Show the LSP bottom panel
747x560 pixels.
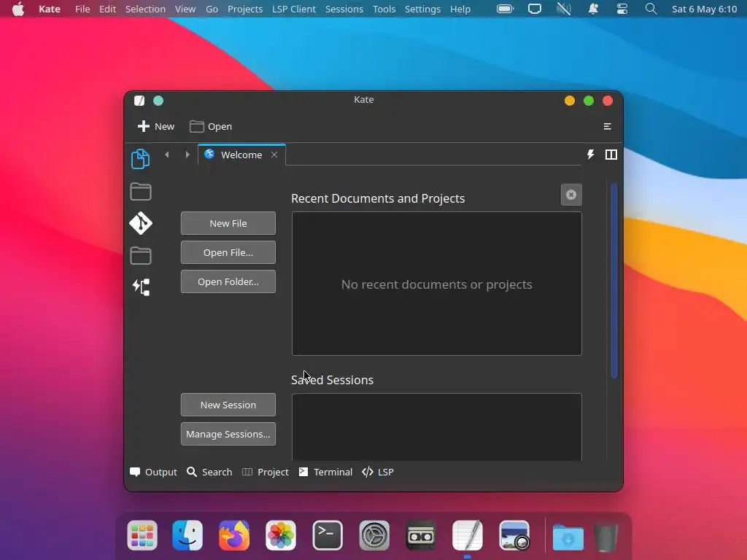click(x=378, y=472)
